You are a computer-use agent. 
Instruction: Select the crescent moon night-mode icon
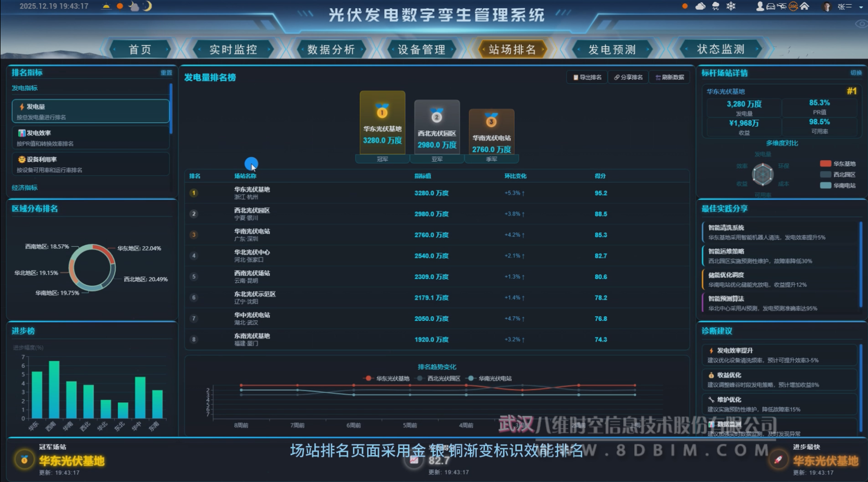pos(148,6)
